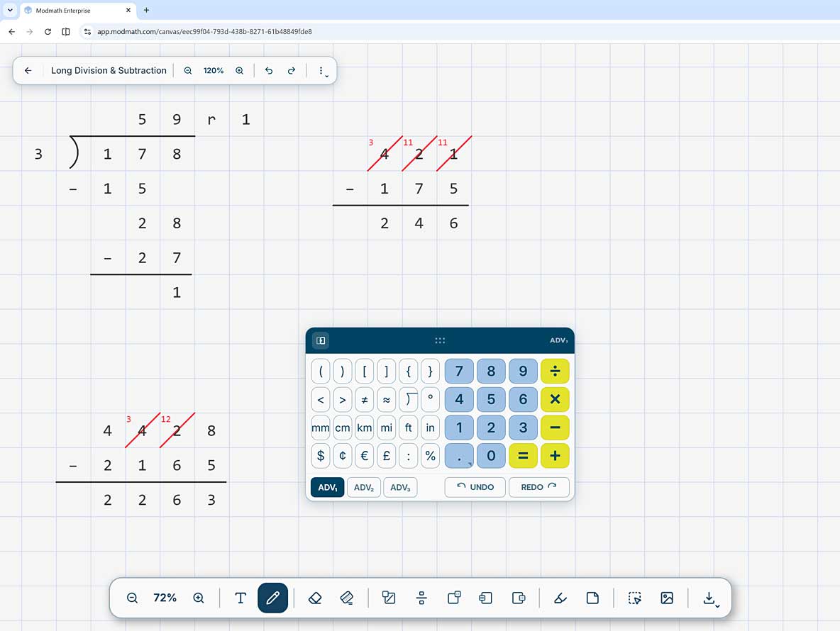The image size is (840, 631).
Task: Click ADV₁ label in keypad header
Action: (x=559, y=340)
